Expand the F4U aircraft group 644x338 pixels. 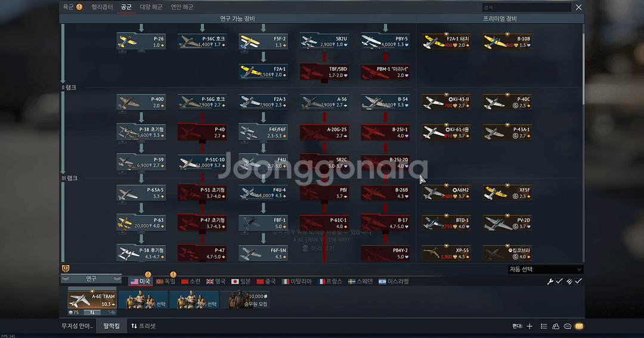coord(264,162)
